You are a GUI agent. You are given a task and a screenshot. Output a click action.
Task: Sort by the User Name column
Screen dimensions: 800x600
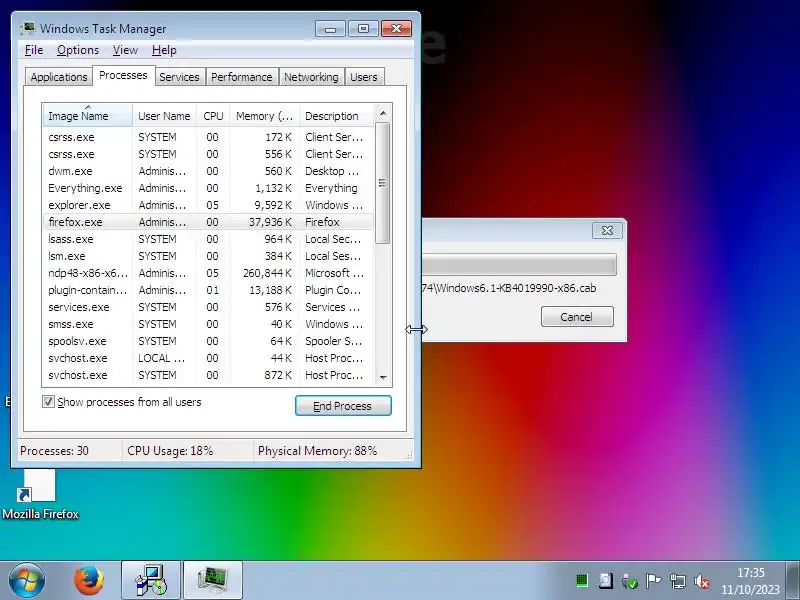tap(164, 116)
